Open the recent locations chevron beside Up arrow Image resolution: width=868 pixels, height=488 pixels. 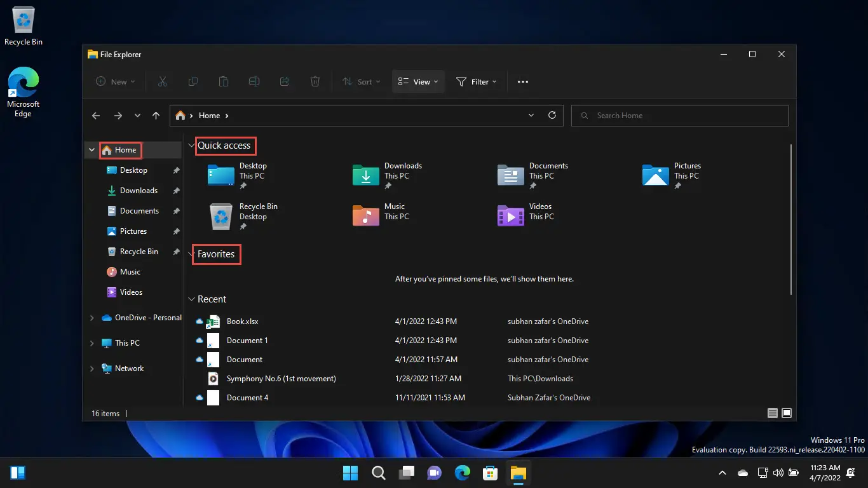point(137,116)
